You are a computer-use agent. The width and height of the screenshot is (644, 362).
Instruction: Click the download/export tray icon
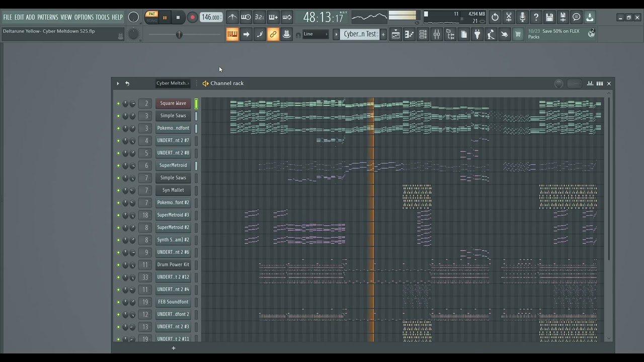click(590, 18)
